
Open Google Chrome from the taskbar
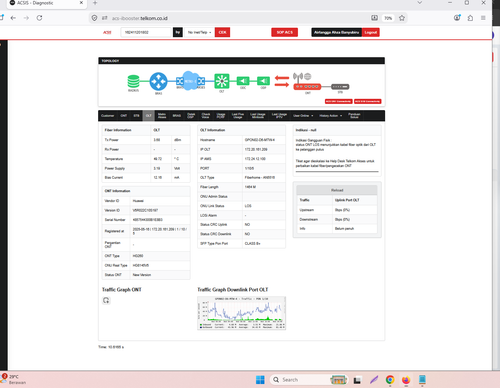coord(390,380)
